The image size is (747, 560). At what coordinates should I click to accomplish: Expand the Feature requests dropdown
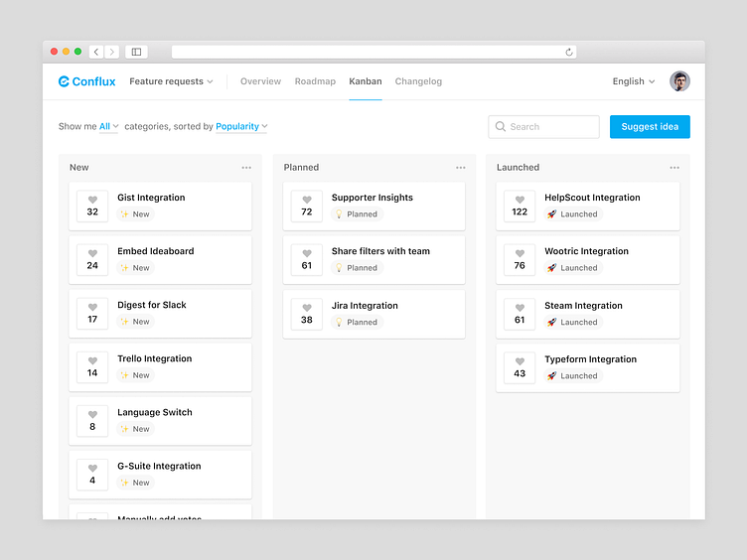coord(171,81)
